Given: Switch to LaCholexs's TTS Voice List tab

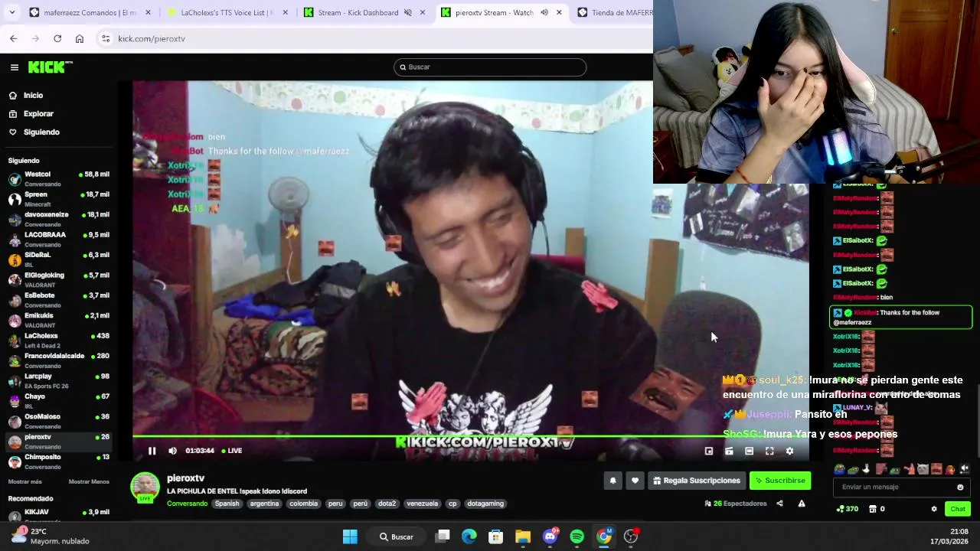Looking at the screenshot, I should [227, 12].
